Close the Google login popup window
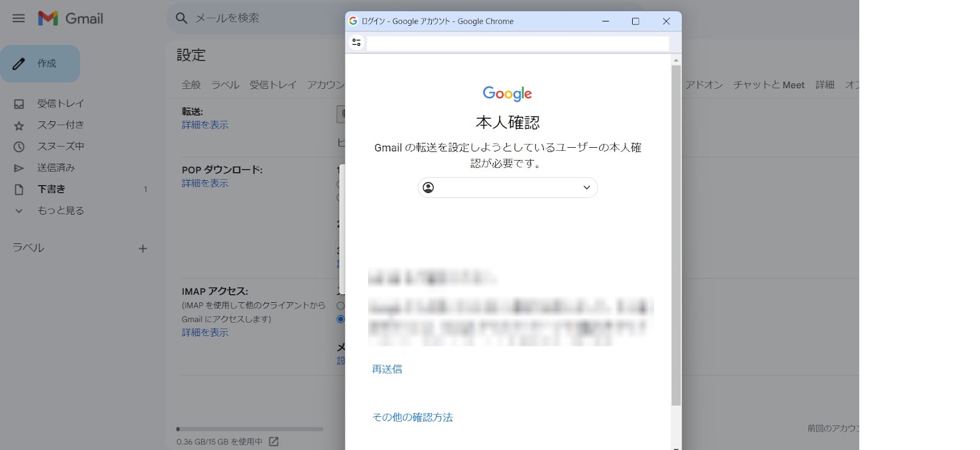The width and height of the screenshot is (980, 450). coord(666,21)
